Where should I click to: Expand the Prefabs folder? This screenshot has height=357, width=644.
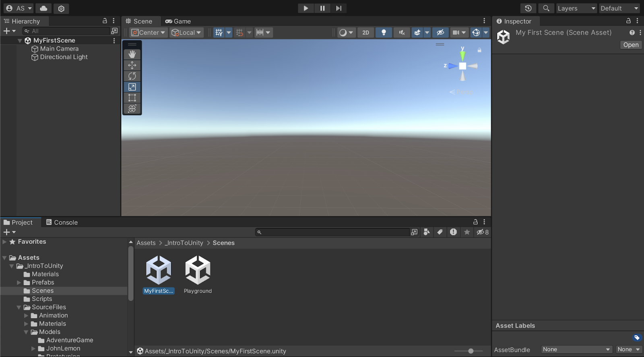click(x=19, y=282)
